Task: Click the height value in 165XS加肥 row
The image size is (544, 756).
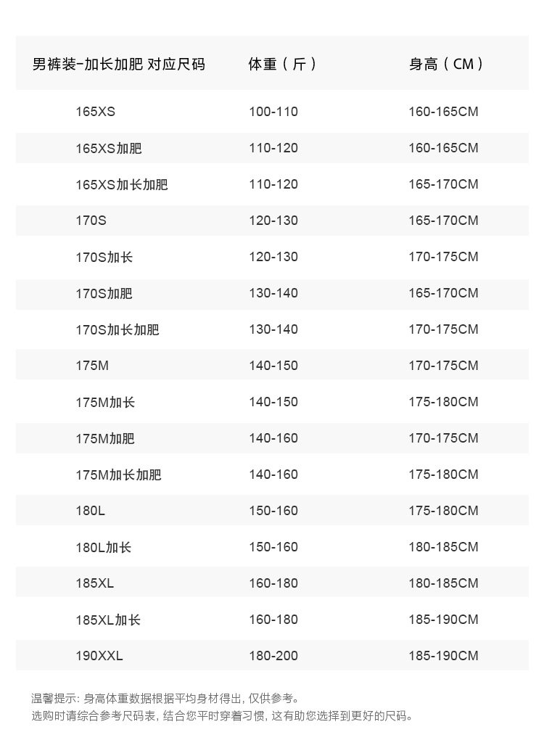Action: (443, 148)
